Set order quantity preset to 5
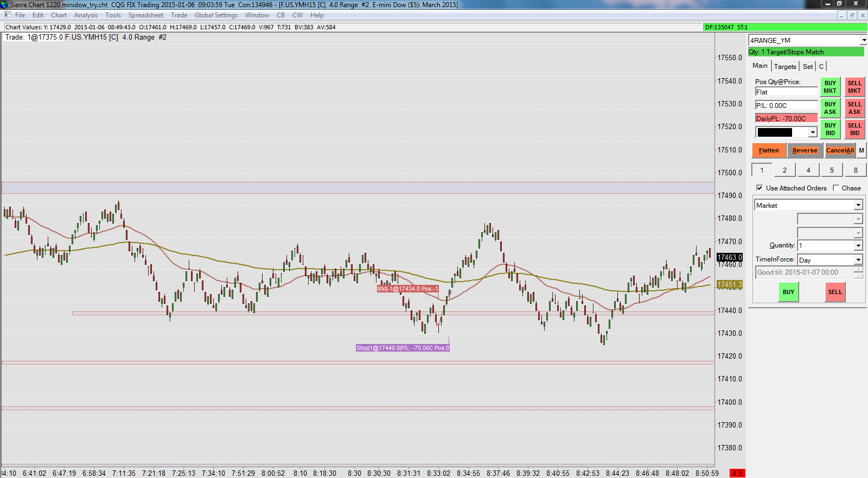 pos(832,170)
